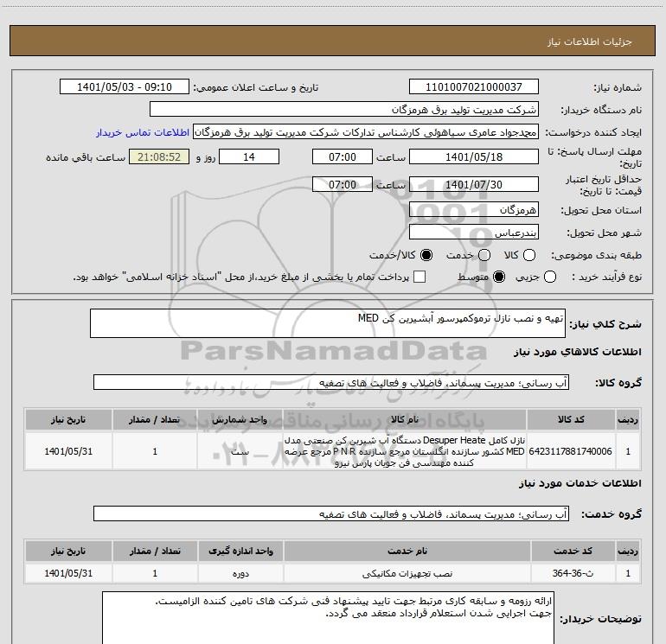Click the goods name cell نازل کامل Desuper Heate
666x644 pixels.
click(x=405, y=451)
